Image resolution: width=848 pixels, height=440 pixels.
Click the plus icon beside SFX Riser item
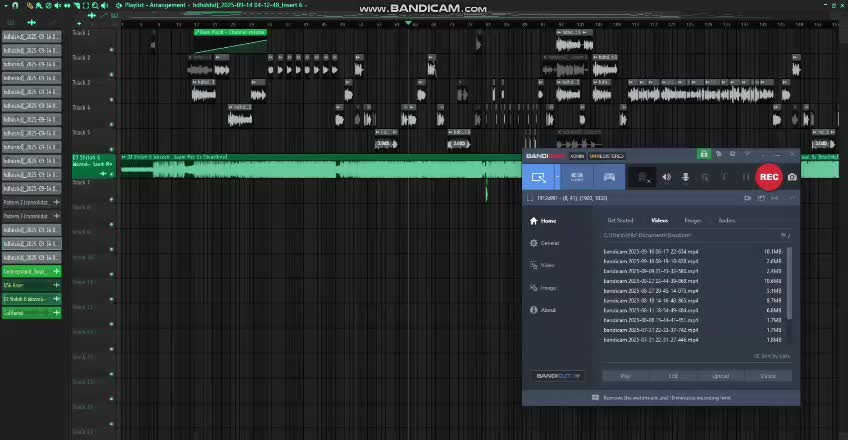click(x=56, y=285)
